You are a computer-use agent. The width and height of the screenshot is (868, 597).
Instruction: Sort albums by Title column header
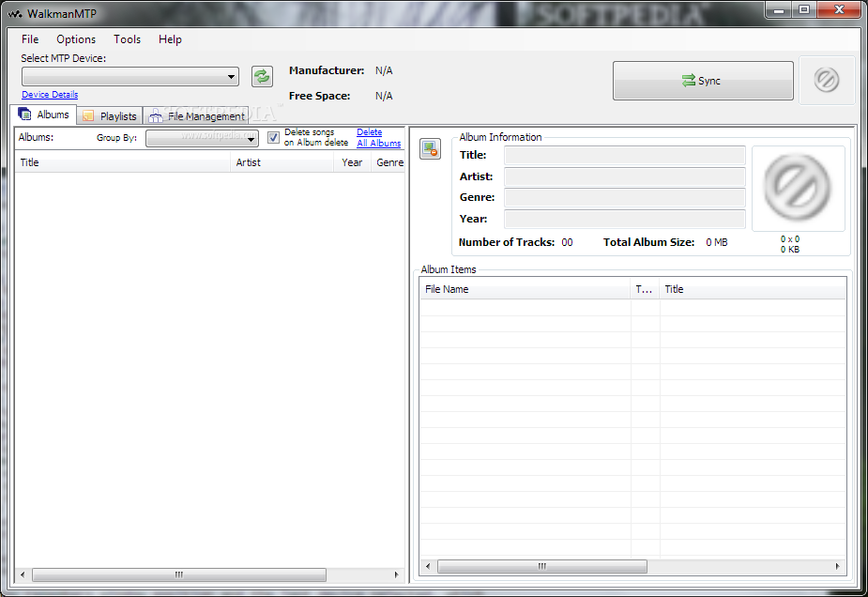[x=122, y=162]
